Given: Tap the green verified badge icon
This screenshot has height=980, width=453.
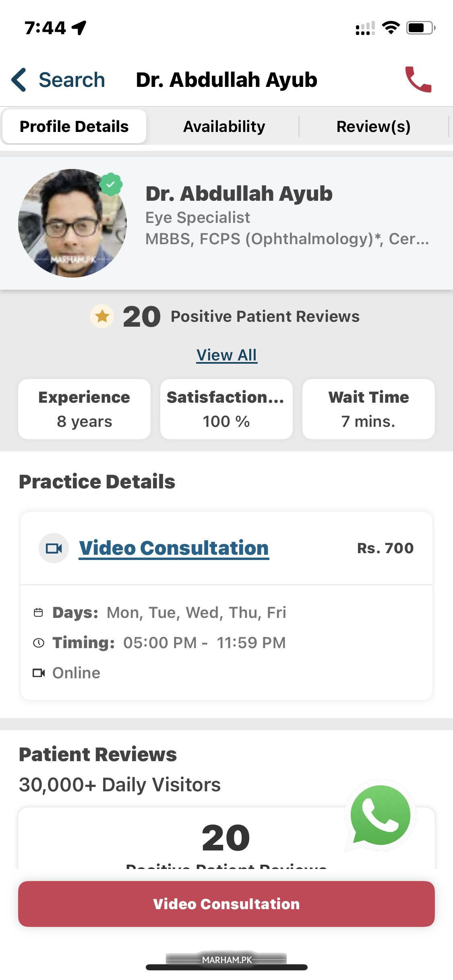Looking at the screenshot, I should [111, 185].
